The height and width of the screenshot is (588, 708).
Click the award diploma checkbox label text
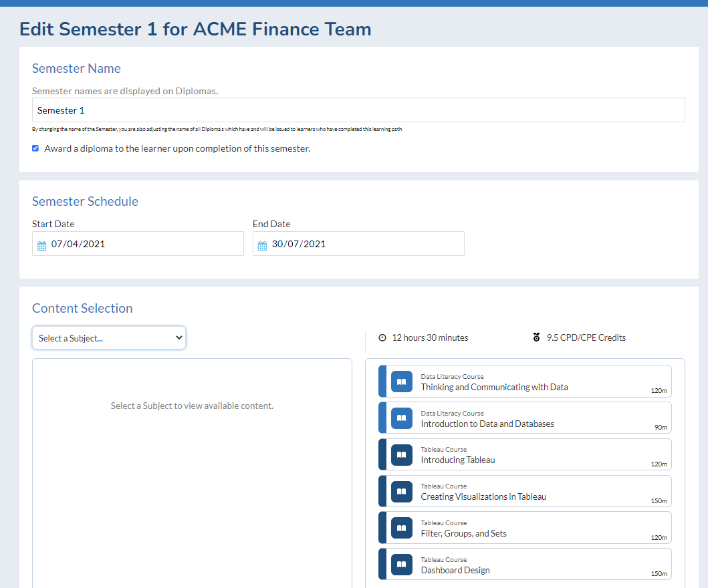pyautogui.click(x=177, y=148)
